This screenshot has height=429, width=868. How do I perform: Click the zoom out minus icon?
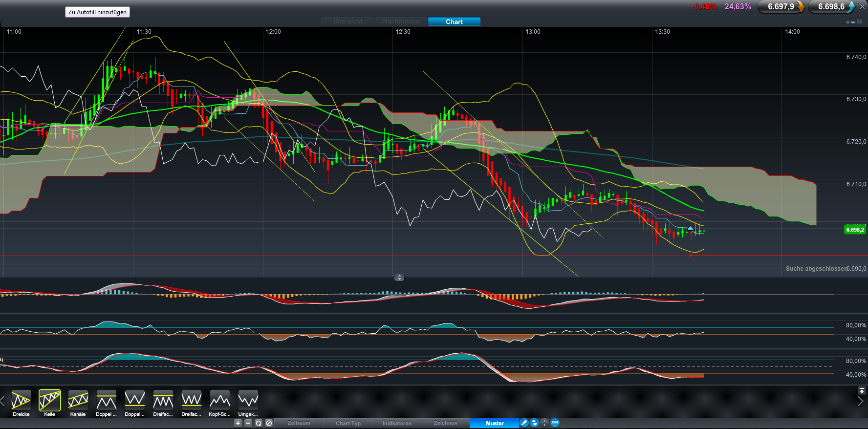click(x=248, y=423)
